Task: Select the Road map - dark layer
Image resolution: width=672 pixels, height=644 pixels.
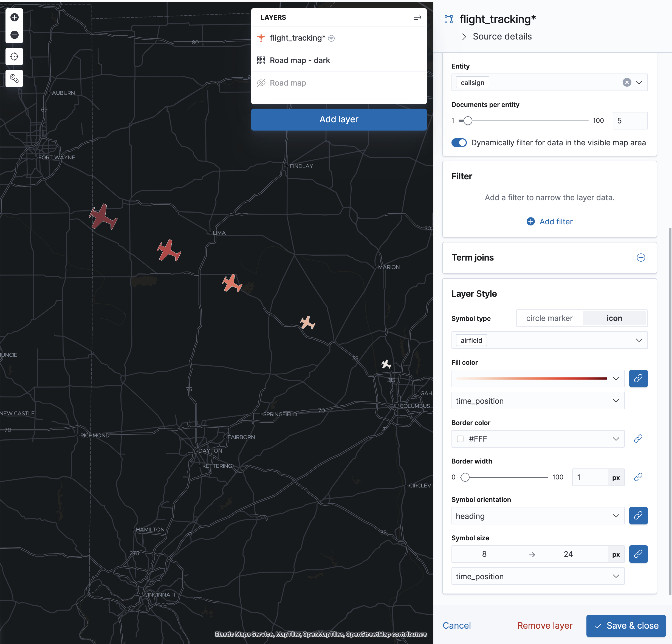Action: [x=300, y=61]
